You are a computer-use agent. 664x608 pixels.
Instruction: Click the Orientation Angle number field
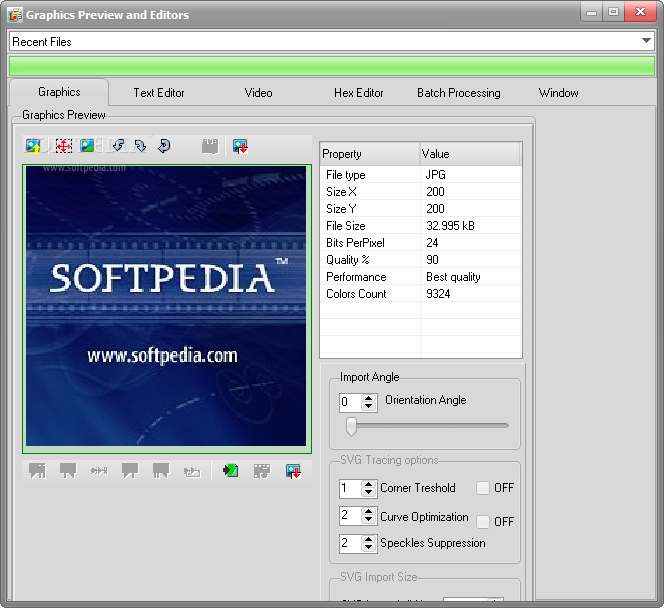(350, 402)
